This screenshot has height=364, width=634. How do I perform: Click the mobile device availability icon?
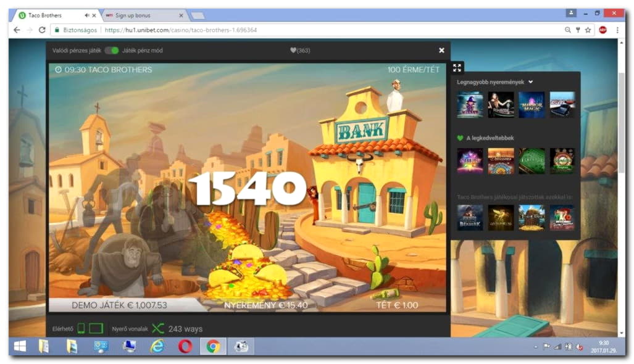click(81, 328)
